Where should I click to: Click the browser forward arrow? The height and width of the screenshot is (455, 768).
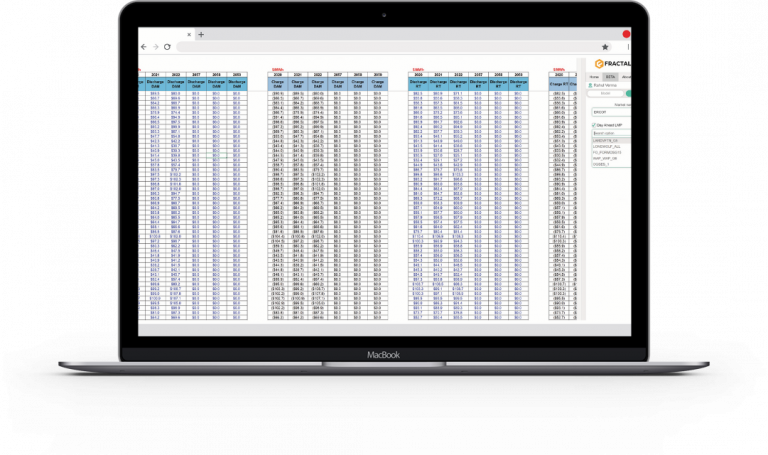pos(155,47)
